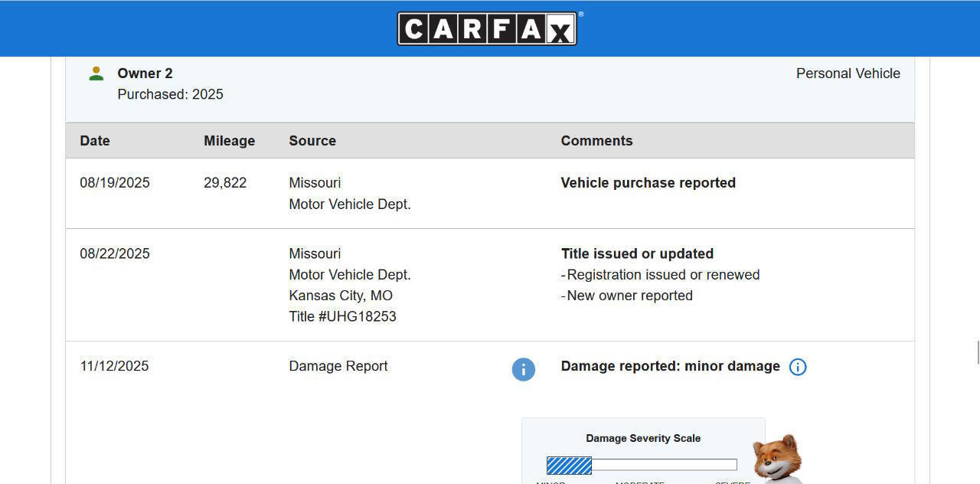Click 'Vehicle purchase reported' comment
This screenshot has height=484, width=980.
648,183
